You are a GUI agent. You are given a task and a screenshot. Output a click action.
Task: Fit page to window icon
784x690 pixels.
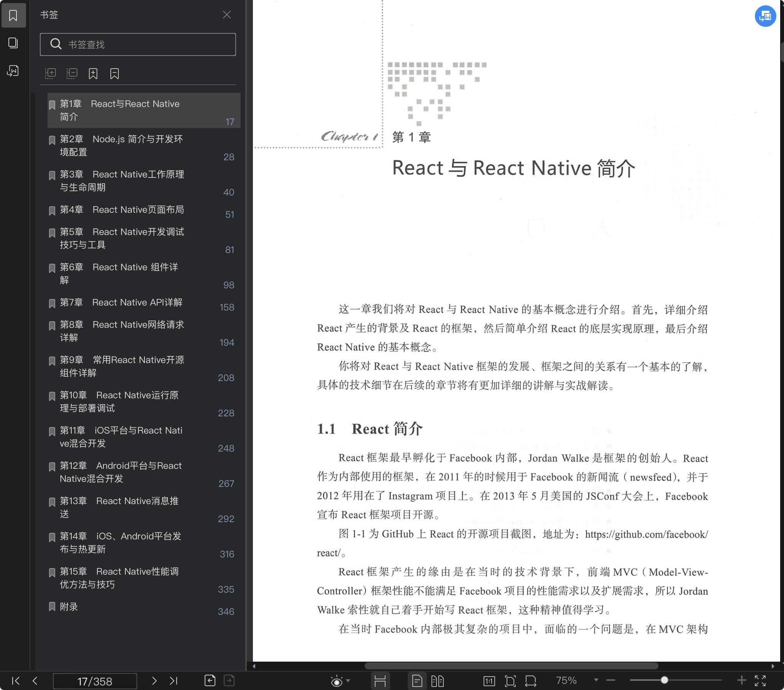coord(510,681)
